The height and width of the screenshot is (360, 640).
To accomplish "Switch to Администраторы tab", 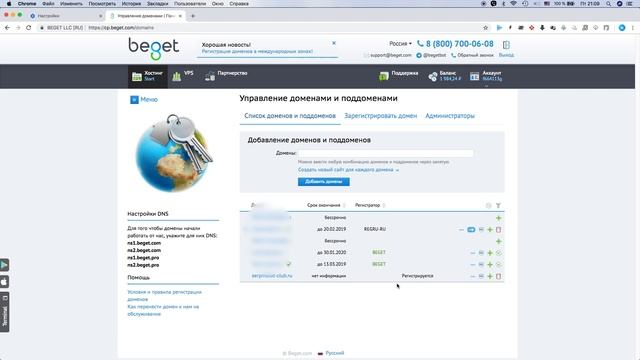I will (x=450, y=116).
